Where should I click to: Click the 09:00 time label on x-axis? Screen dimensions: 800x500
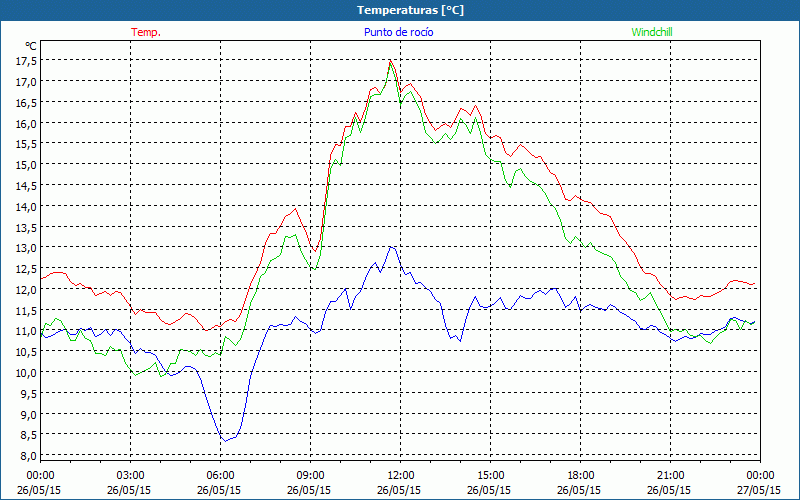click(x=310, y=476)
